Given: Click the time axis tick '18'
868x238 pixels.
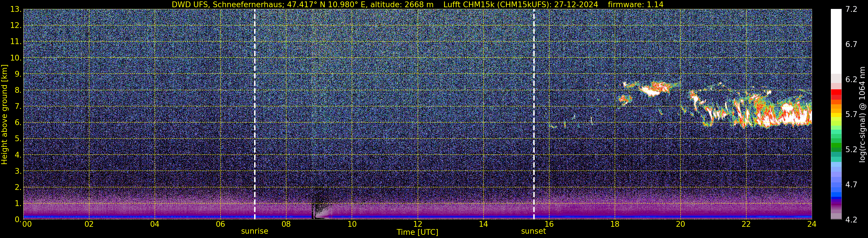Looking at the screenshot, I should click(614, 224).
